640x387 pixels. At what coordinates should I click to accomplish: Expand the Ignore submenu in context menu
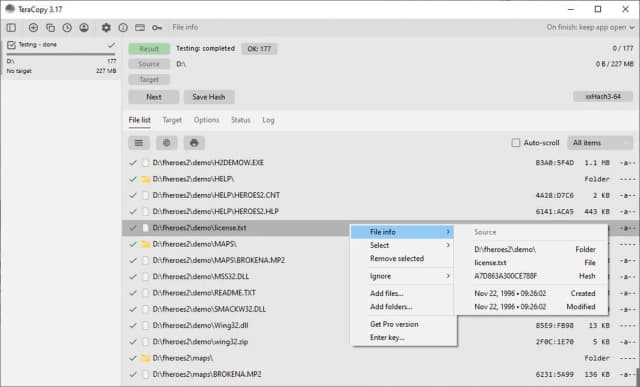click(402, 276)
